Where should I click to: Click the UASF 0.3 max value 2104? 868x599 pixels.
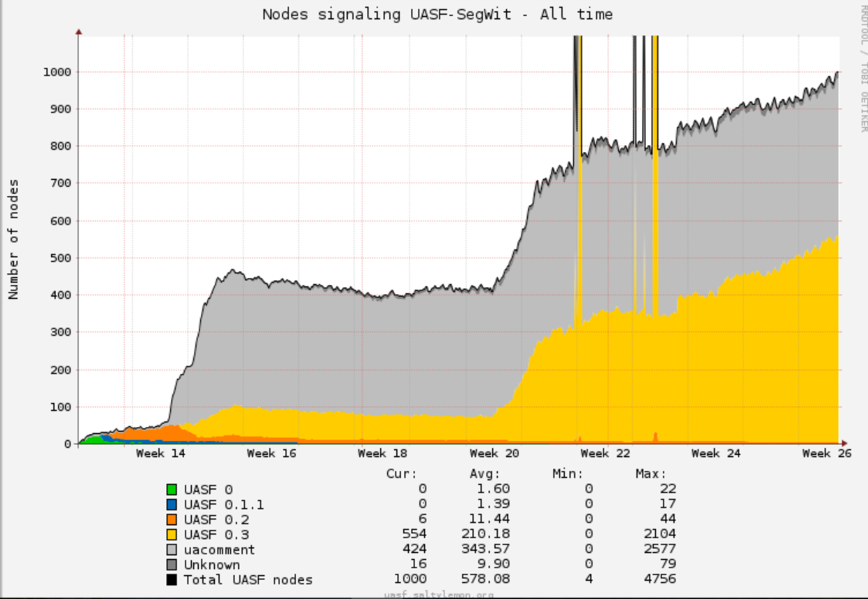(x=661, y=535)
